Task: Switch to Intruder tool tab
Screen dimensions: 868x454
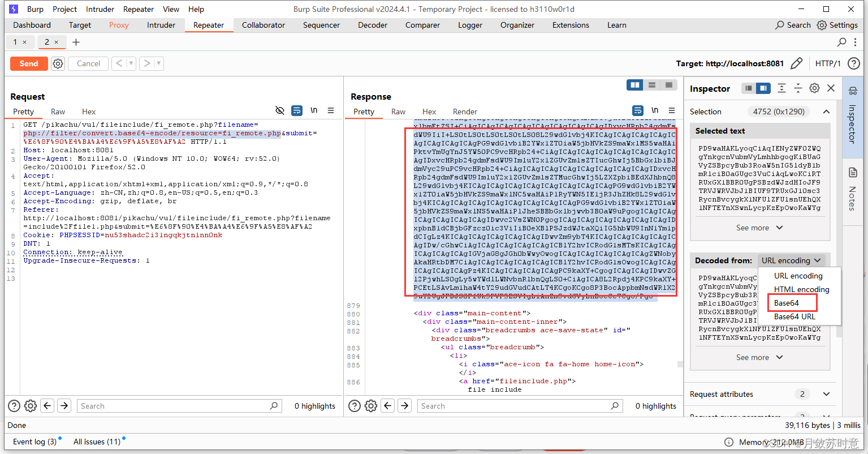Action: point(161,25)
